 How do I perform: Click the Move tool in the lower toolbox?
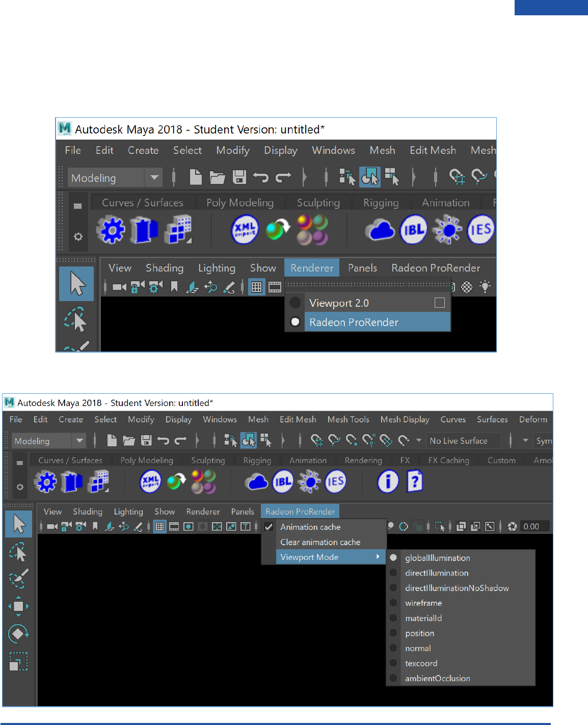click(18, 606)
